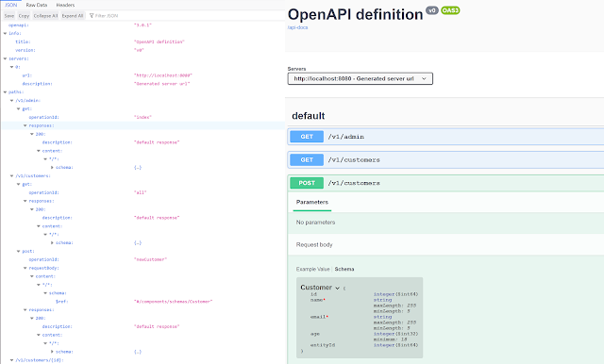Click the filter funnel icon
The height and width of the screenshot is (364, 604).
(92, 16)
